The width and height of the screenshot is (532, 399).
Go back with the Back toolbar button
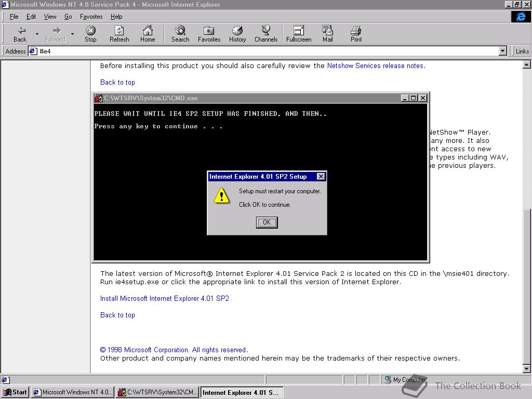[20, 34]
